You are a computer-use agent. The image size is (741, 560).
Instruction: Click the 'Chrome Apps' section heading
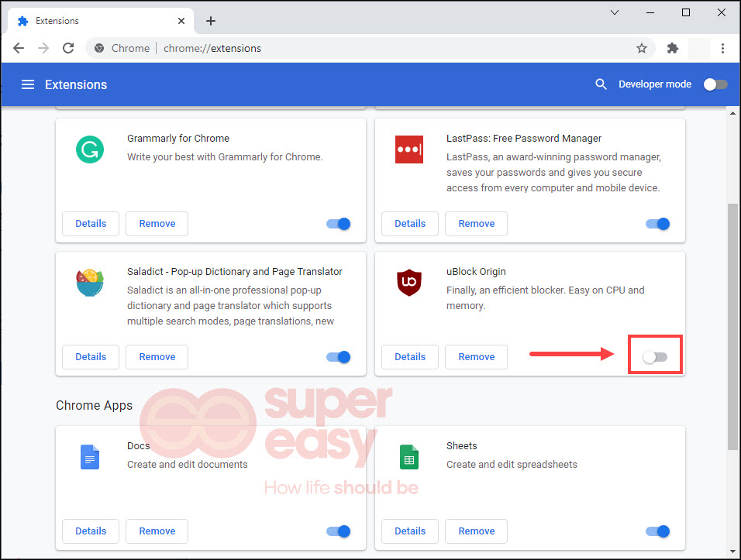94,406
